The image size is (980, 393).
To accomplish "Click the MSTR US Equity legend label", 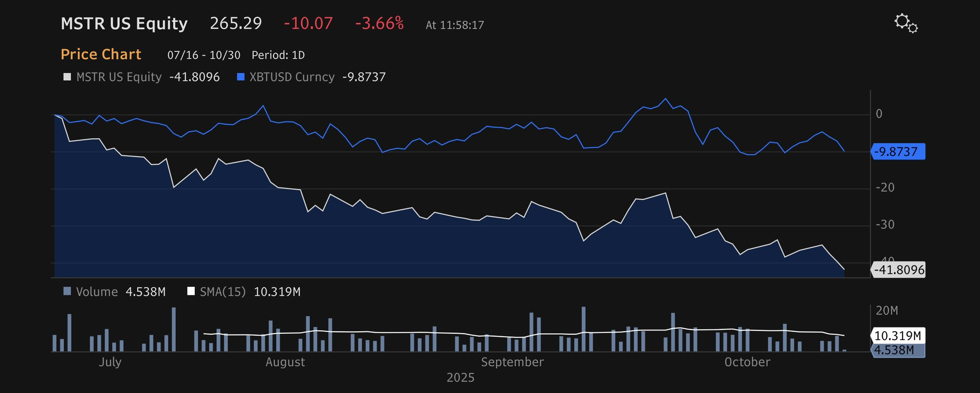I will click(x=119, y=77).
